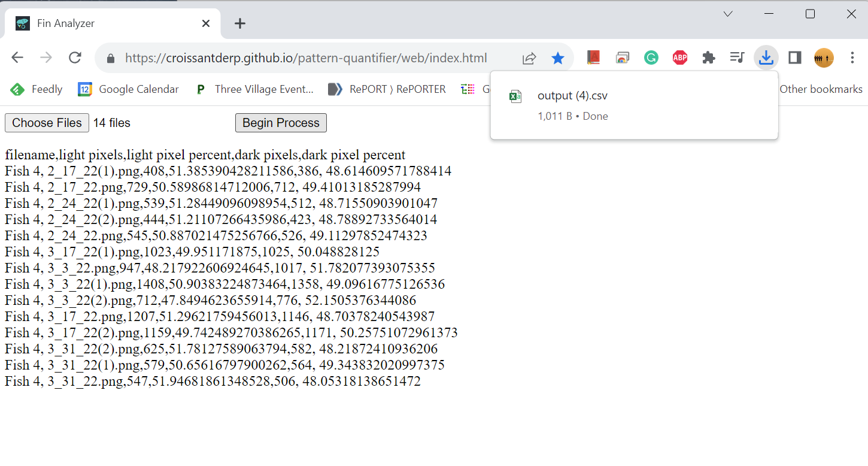Open the Downloads icon in the toolbar
This screenshot has height=466, width=868.
766,58
